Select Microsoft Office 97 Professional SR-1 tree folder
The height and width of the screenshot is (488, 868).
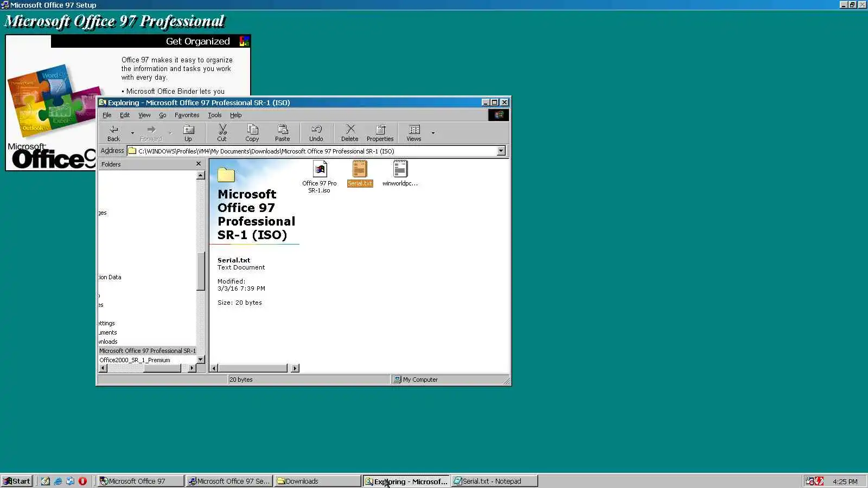[x=148, y=351]
